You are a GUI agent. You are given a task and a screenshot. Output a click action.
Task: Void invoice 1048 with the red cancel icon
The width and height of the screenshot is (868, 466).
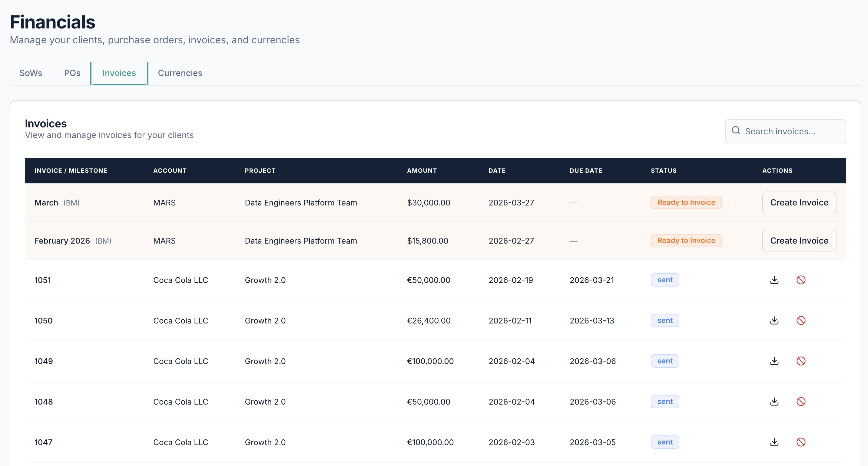(x=801, y=401)
